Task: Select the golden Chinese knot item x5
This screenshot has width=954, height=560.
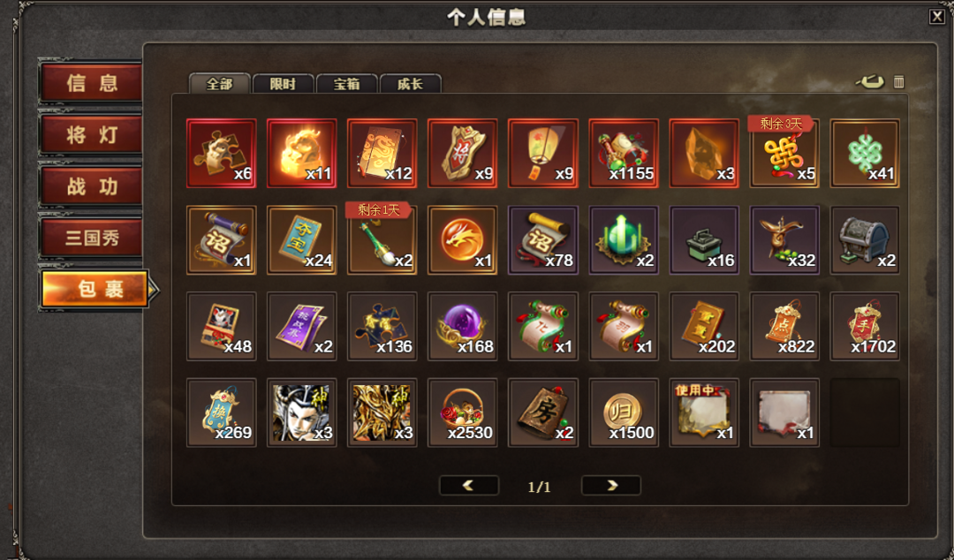Action: 784,154
